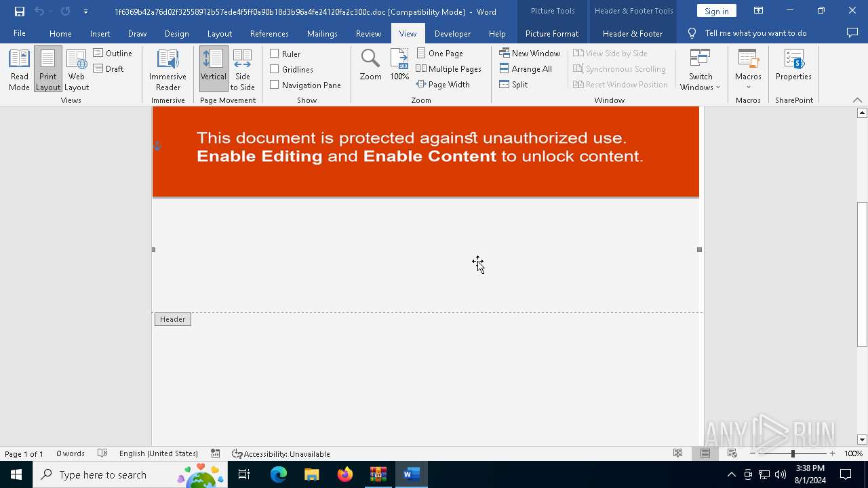Switch to the Design tab
The width and height of the screenshot is (868, 488).
coord(176,33)
